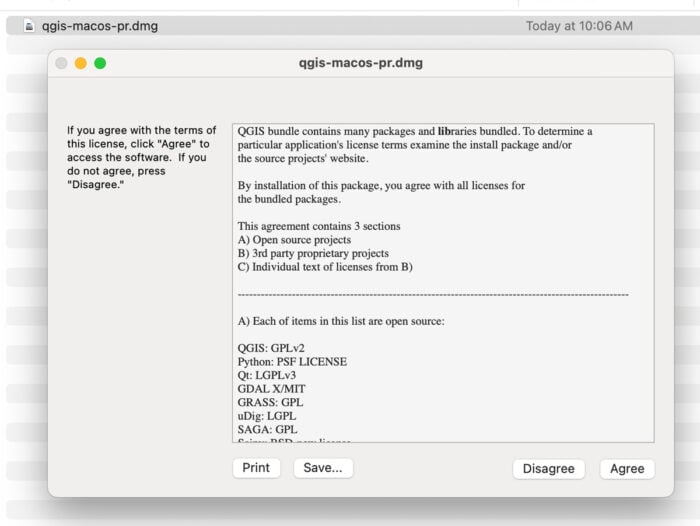
Task: Click the Agree button
Action: (627, 468)
